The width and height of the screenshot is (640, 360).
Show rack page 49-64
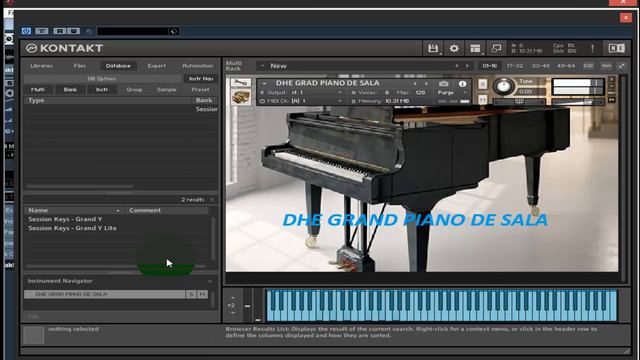pyautogui.click(x=566, y=66)
